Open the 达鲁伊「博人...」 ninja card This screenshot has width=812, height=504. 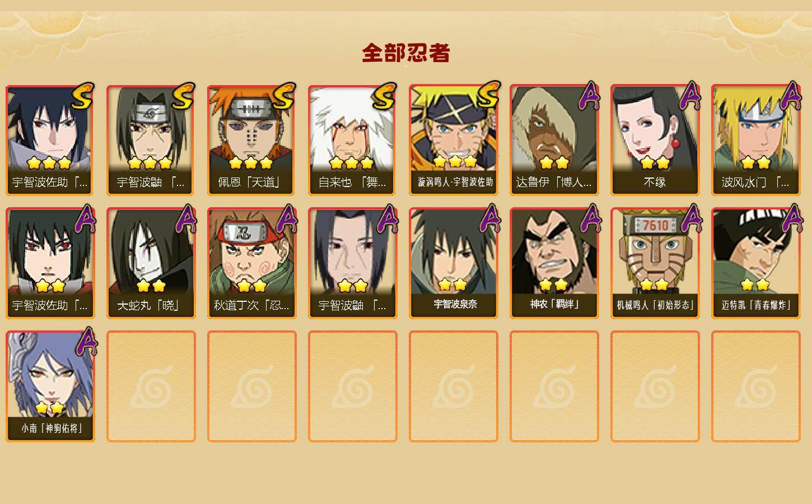point(554,140)
